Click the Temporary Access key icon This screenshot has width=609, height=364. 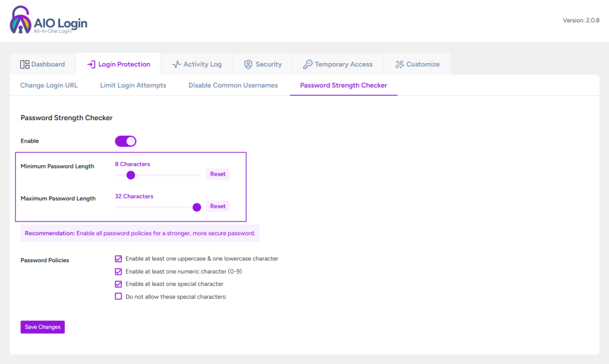307,64
